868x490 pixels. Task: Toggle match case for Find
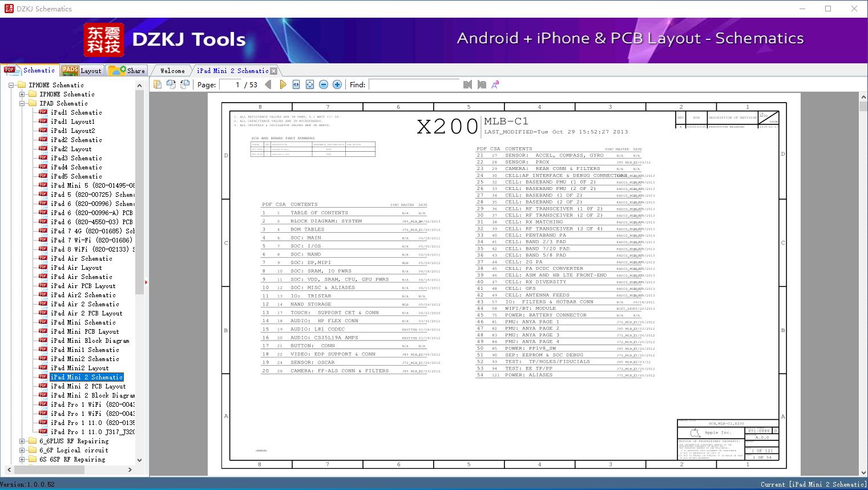pyautogui.click(x=495, y=84)
